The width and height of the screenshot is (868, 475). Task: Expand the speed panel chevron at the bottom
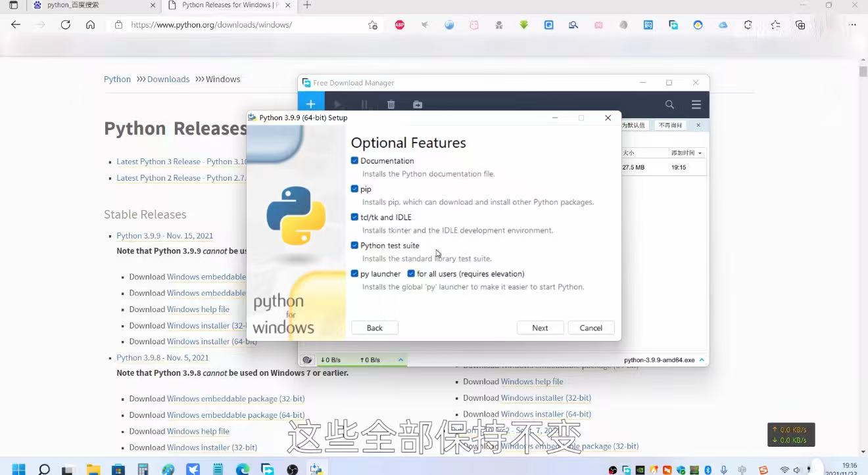pos(400,359)
